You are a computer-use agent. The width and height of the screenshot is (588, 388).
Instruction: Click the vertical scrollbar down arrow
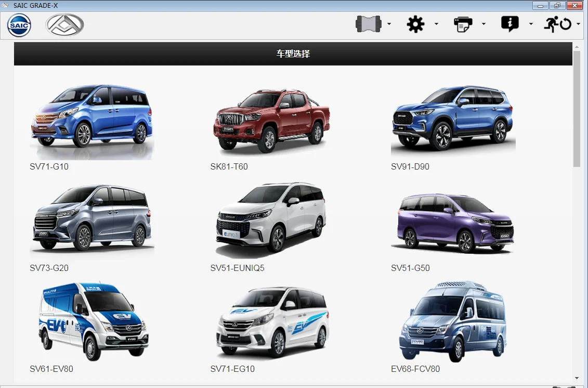pyautogui.click(x=577, y=378)
